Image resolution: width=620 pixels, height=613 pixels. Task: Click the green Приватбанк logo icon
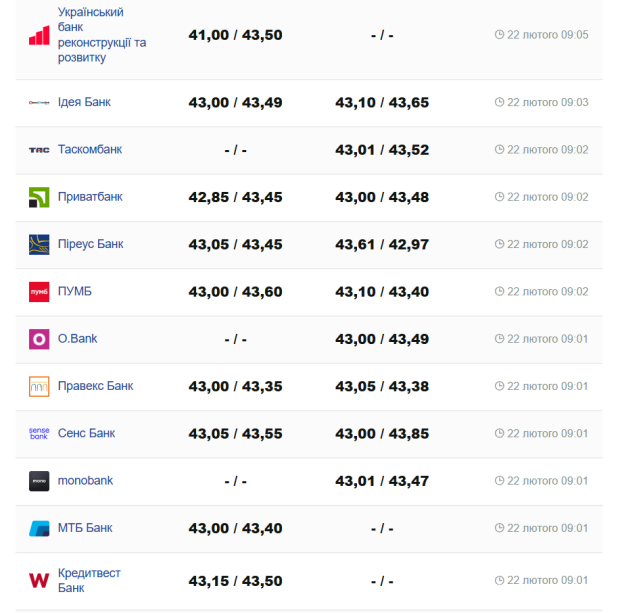click(x=39, y=197)
